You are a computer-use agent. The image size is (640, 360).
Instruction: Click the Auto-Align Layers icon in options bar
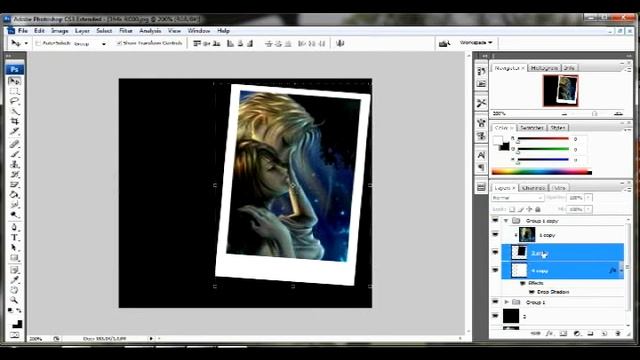(x=340, y=43)
